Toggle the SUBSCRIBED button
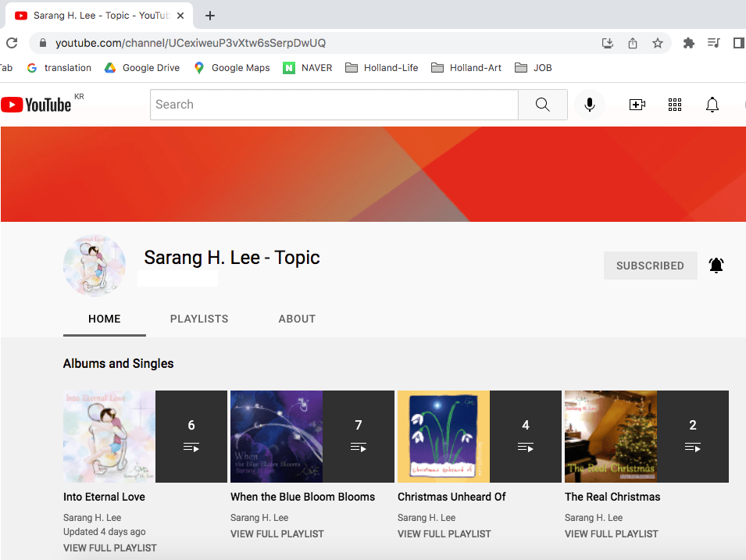746x560 pixels. click(x=649, y=266)
